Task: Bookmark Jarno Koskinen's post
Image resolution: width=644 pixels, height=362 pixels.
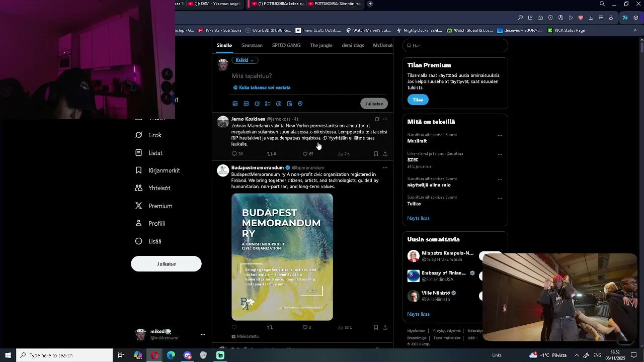Action: [376, 154]
